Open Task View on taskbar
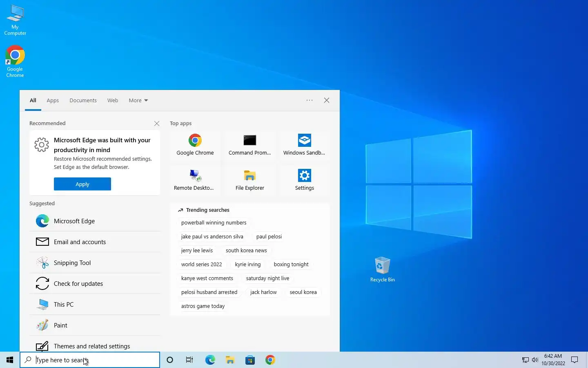 tap(189, 360)
